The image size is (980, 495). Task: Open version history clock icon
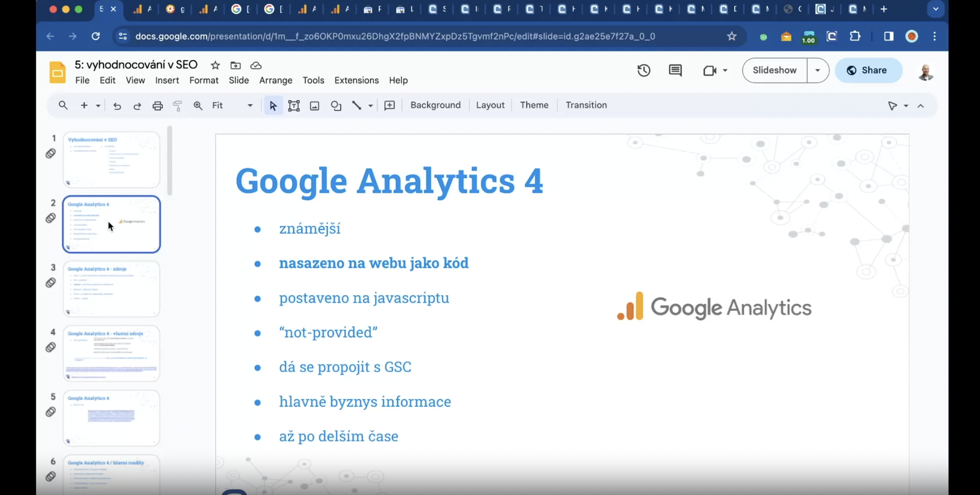click(x=643, y=70)
